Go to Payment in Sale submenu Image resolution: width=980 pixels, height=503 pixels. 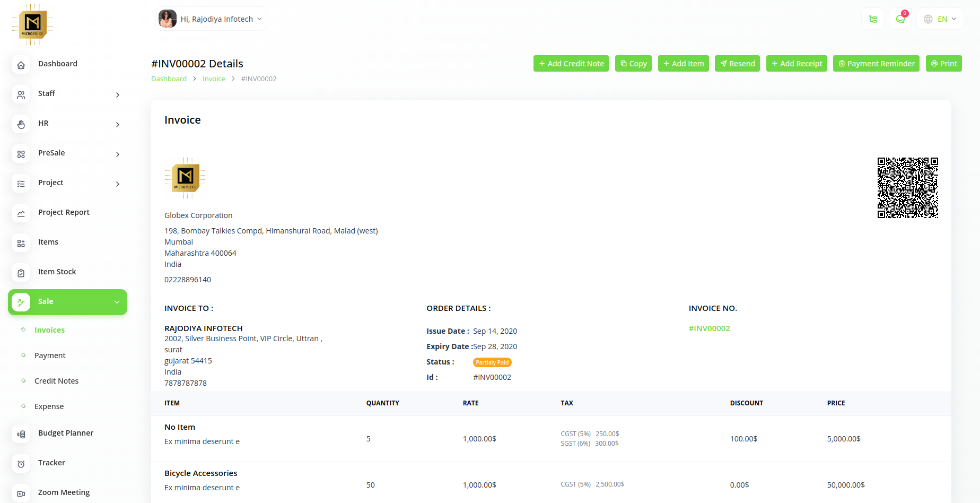50,355
